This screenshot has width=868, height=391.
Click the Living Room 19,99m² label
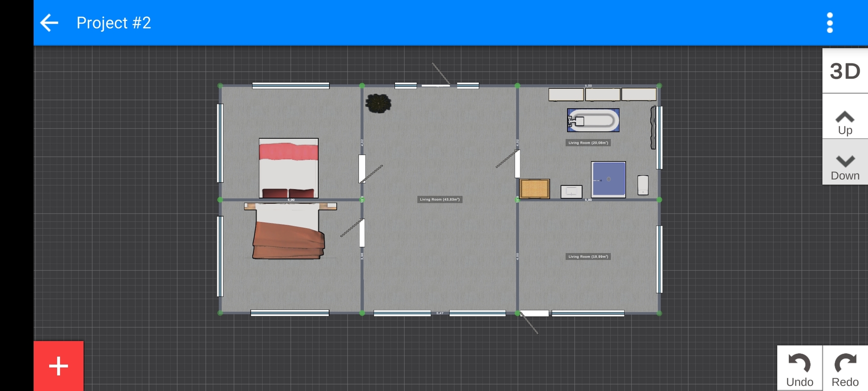click(x=588, y=257)
